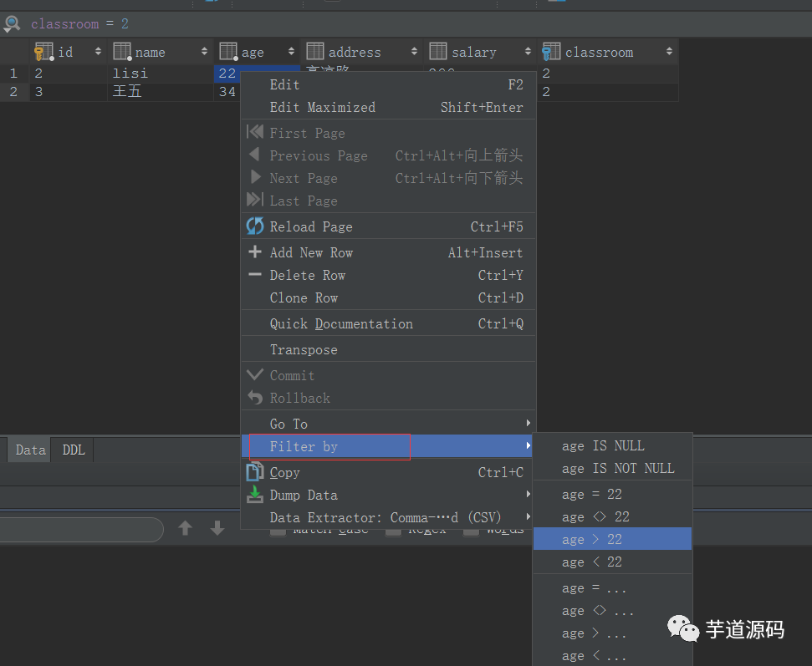
Task: Choose Edit from the context menu
Action: tap(388, 84)
